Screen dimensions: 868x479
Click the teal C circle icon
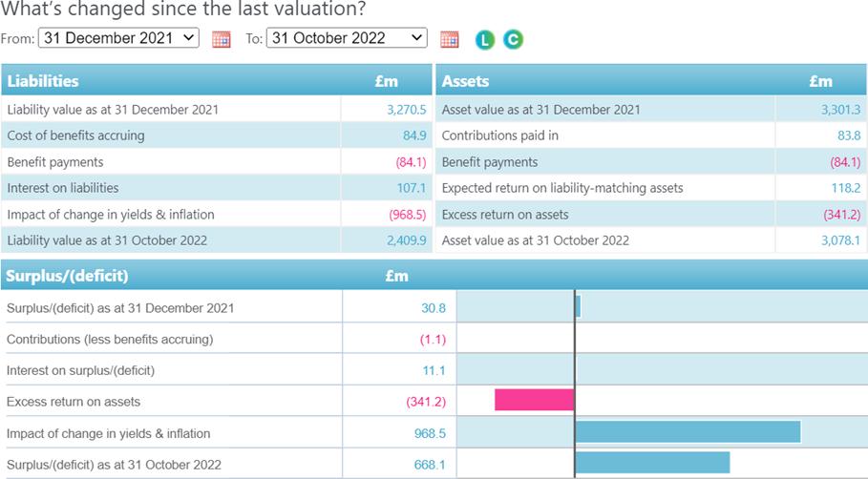point(513,39)
